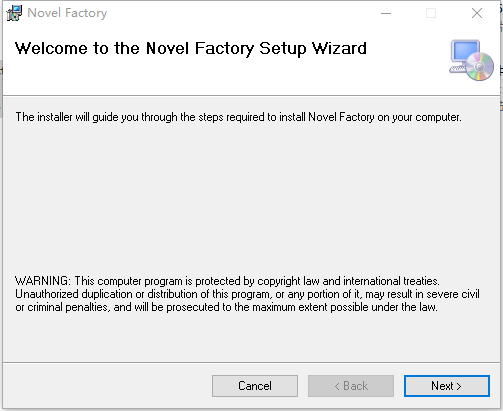Click the installer guide description sentence
The image size is (503, 411).
238,117
